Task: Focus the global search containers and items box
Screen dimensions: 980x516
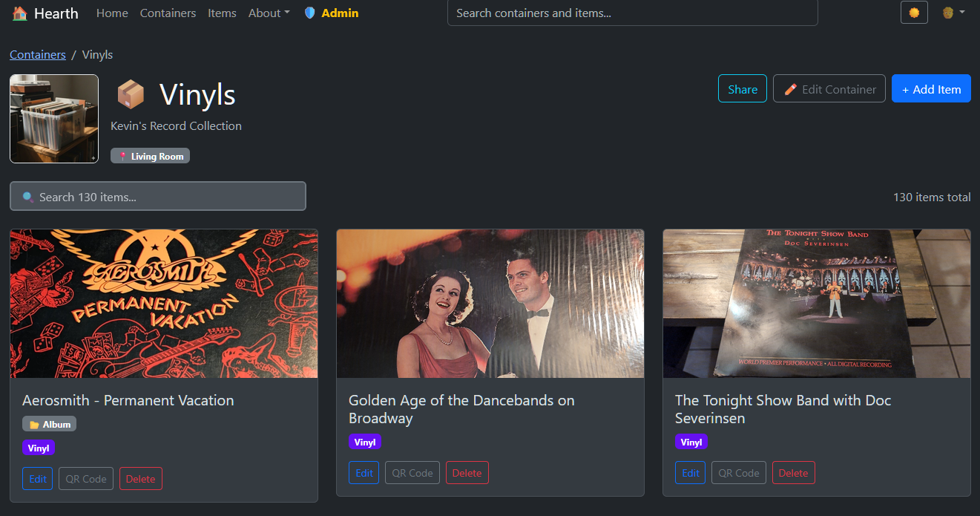Action: (x=633, y=13)
